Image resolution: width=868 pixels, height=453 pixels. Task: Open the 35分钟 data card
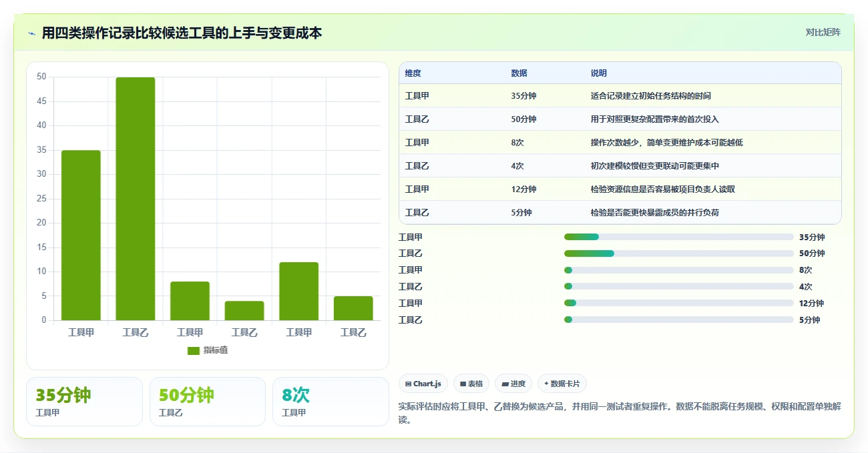click(84, 402)
